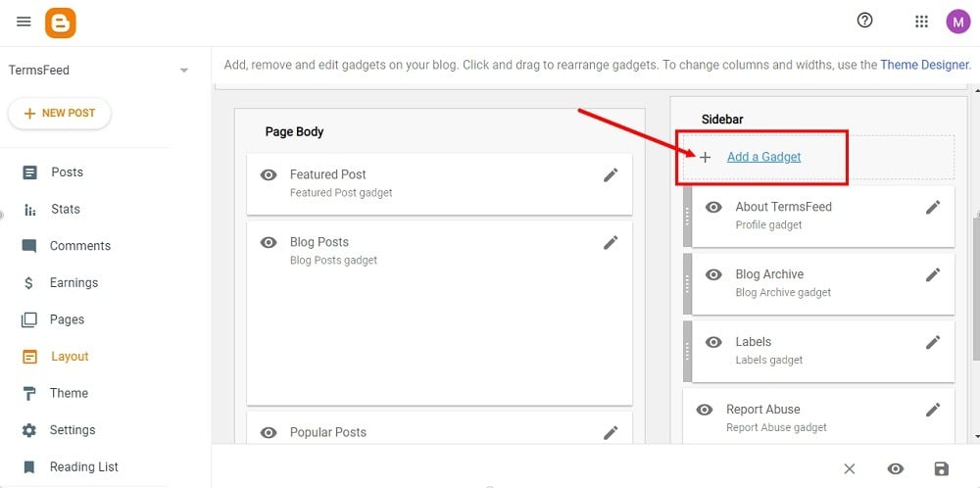Click the drag handle of About TermsFeed gadget
This screenshot has width=980, height=488.
pyautogui.click(x=688, y=217)
